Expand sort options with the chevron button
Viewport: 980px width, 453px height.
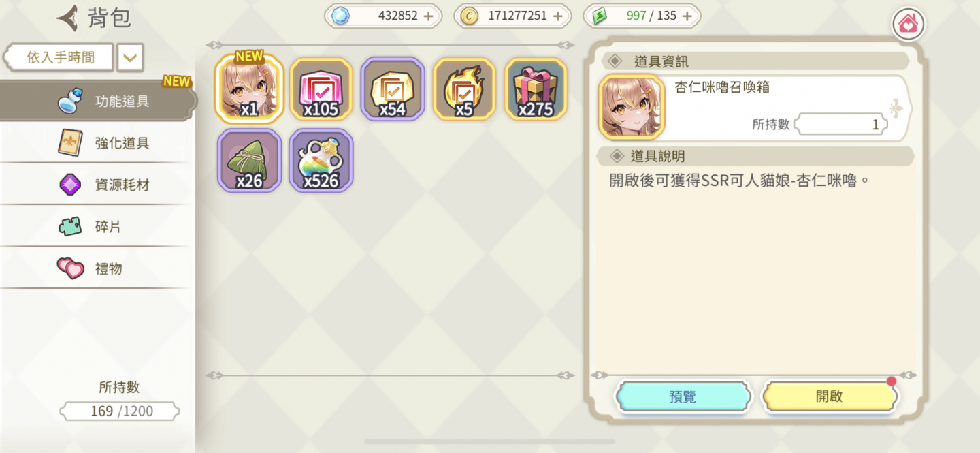tap(130, 58)
